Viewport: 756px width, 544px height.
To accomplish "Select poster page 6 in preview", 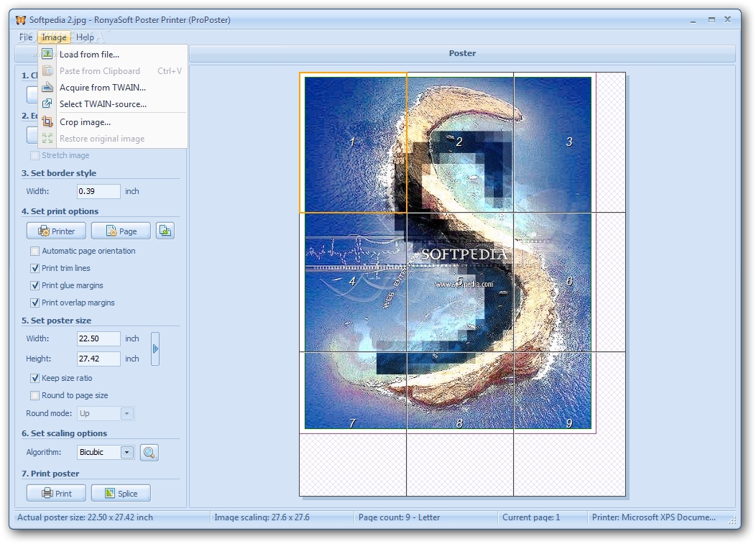I will tap(569, 282).
